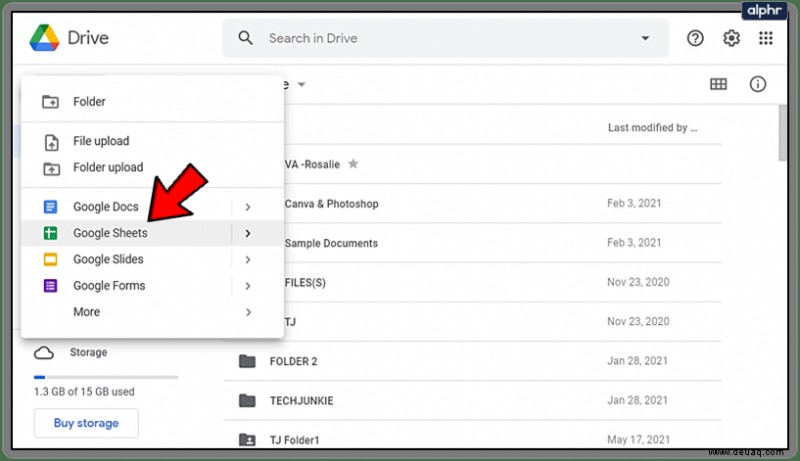Switch to grid layout view icon
The width and height of the screenshot is (800, 461).
tap(718, 84)
